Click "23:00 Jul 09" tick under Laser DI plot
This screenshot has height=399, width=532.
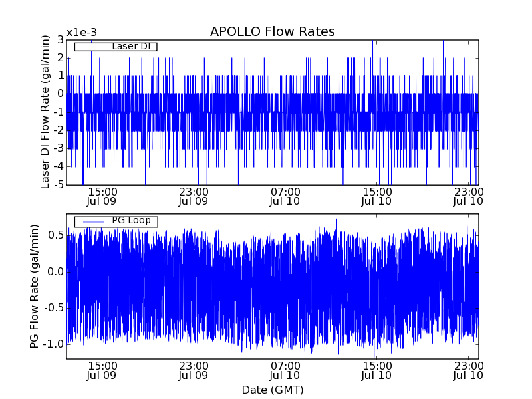point(194,196)
